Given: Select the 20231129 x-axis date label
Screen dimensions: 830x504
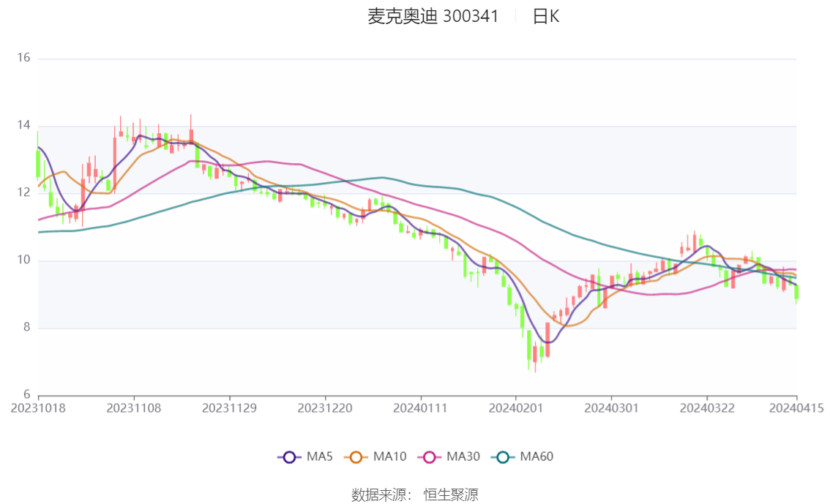Looking at the screenshot, I should click(x=229, y=408).
